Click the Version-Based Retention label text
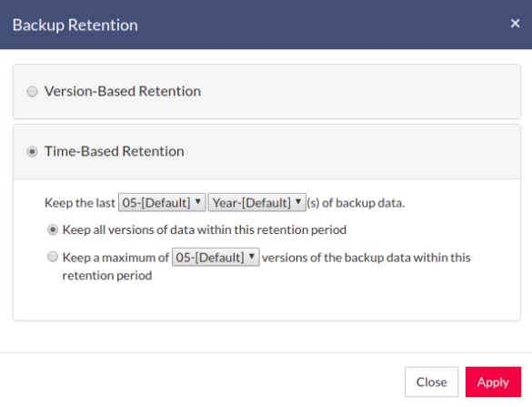The width and height of the screenshot is (532, 407). 123,91
